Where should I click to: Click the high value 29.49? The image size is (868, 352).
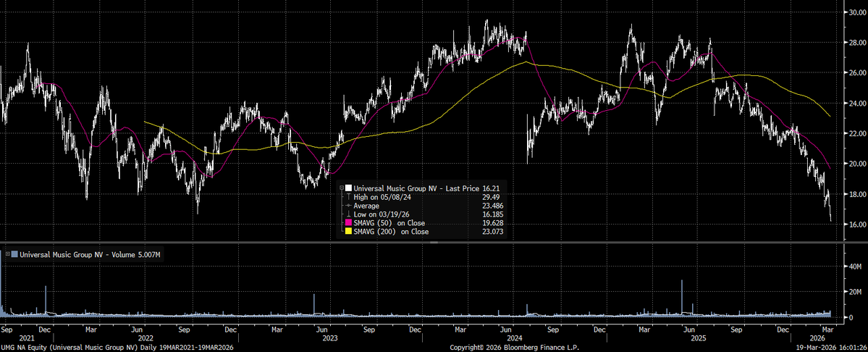pos(492,196)
